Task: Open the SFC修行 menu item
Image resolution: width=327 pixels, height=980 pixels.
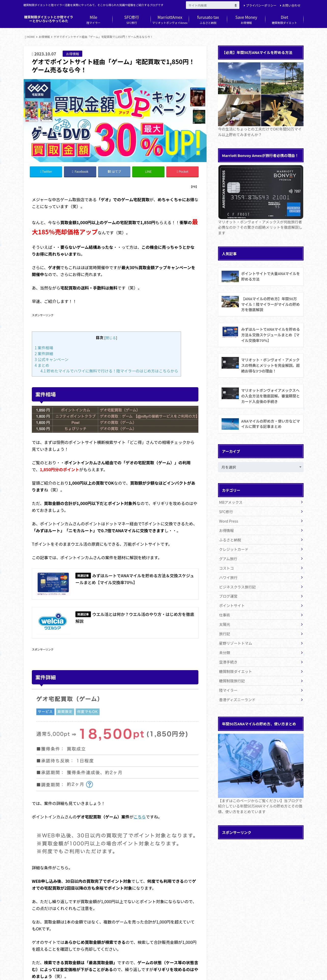Action: pos(132,20)
